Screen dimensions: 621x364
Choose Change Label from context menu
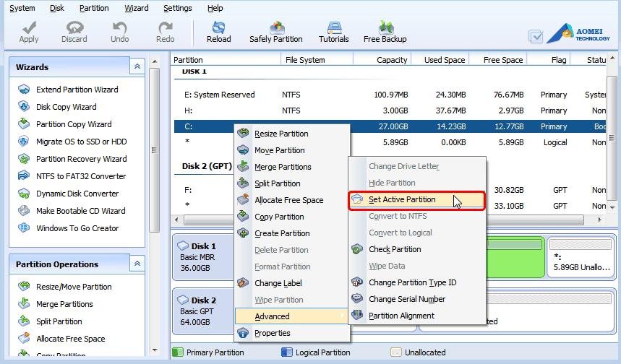(x=292, y=283)
